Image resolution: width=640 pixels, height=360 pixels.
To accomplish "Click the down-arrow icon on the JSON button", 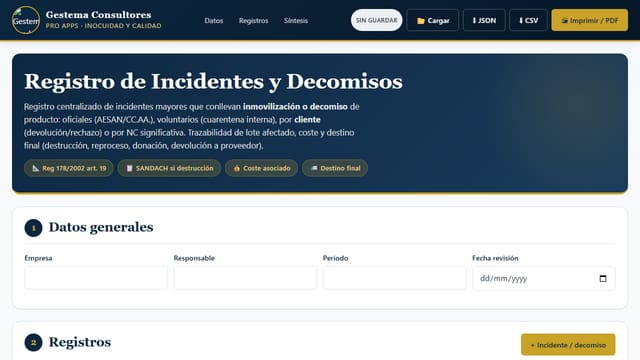I will click(x=474, y=20).
